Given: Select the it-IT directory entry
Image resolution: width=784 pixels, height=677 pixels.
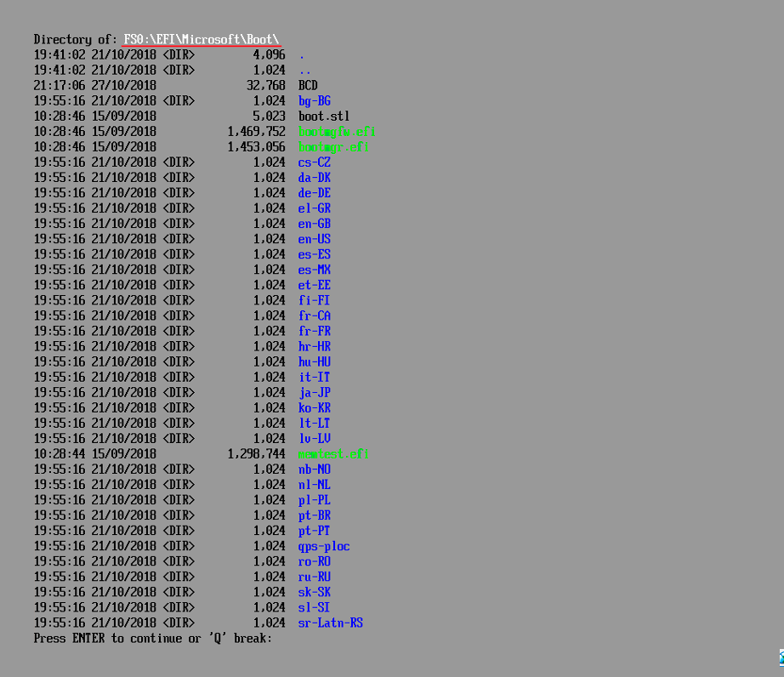Looking at the screenshot, I should (x=315, y=377).
